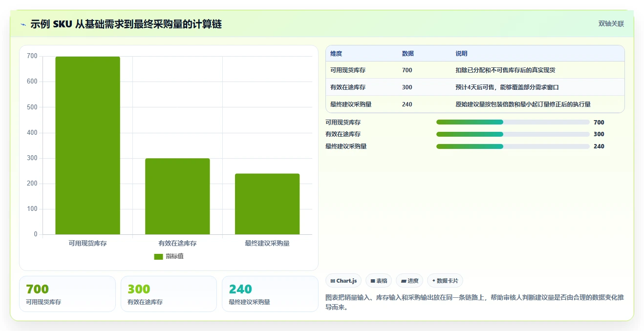The width and height of the screenshot is (644, 331).
Task: Open the 700 可用现货库存 data card
Action: pyautogui.click(x=67, y=294)
